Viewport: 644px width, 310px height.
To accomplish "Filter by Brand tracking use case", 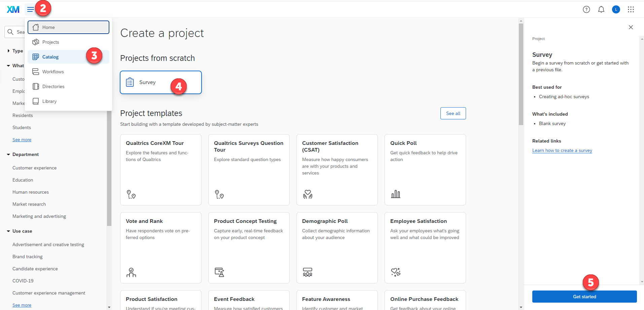I will pyautogui.click(x=28, y=257).
